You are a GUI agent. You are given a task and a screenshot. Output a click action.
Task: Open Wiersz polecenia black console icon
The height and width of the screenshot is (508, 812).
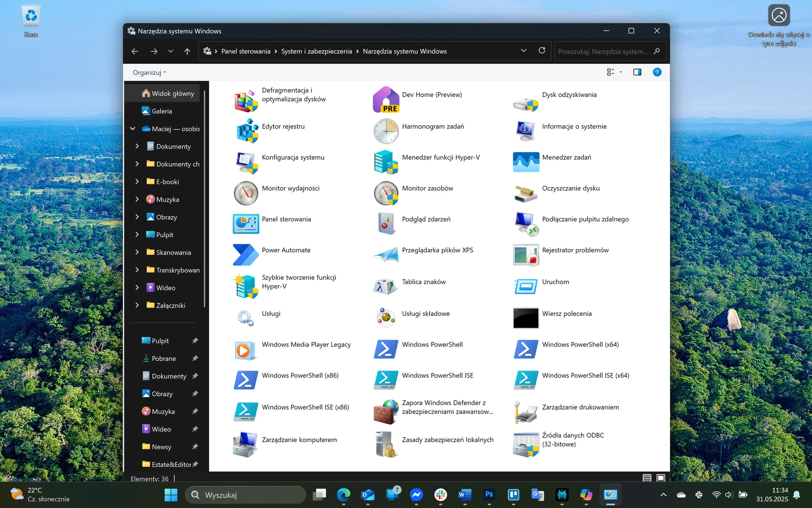pos(526,318)
